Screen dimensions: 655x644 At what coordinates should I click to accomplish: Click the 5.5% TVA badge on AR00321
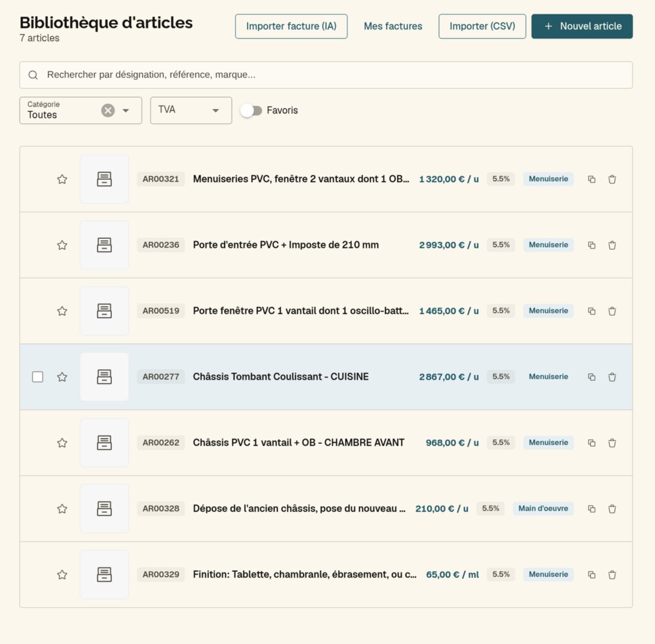click(x=501, y=179)
